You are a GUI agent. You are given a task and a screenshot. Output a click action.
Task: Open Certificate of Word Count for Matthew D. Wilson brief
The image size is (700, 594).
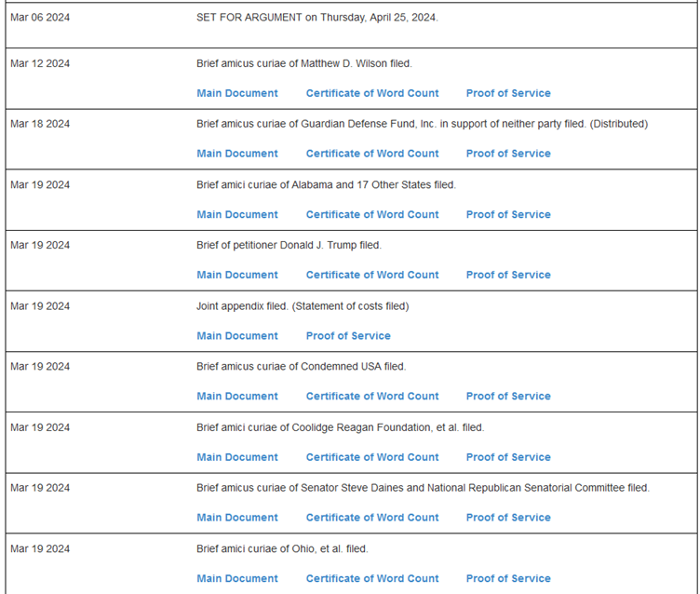pyautogui.click(x=372, y=93)
